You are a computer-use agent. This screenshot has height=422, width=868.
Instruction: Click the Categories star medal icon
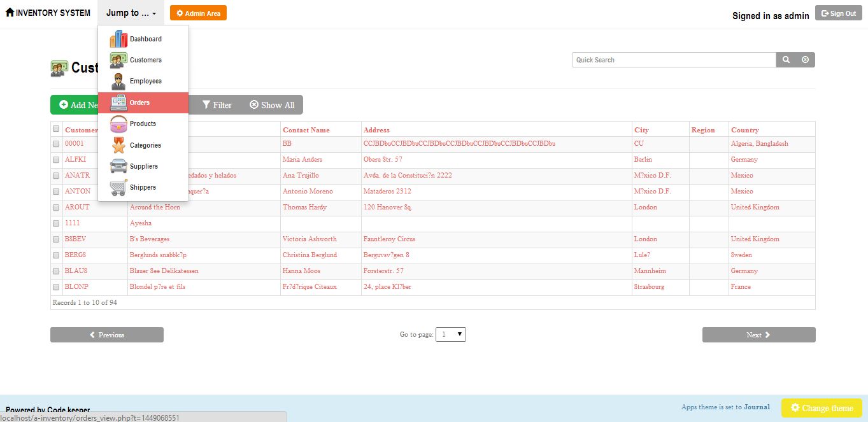click(118, 145)
